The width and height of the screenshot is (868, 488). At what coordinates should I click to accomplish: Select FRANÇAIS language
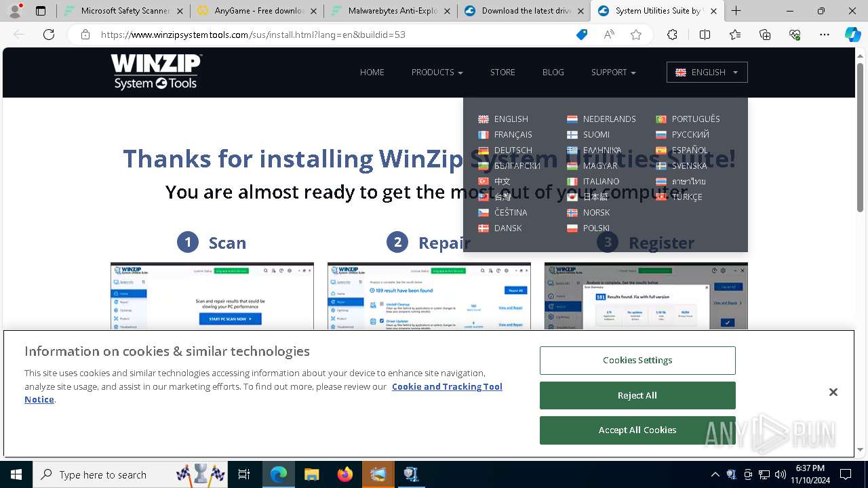click(505, 135)
